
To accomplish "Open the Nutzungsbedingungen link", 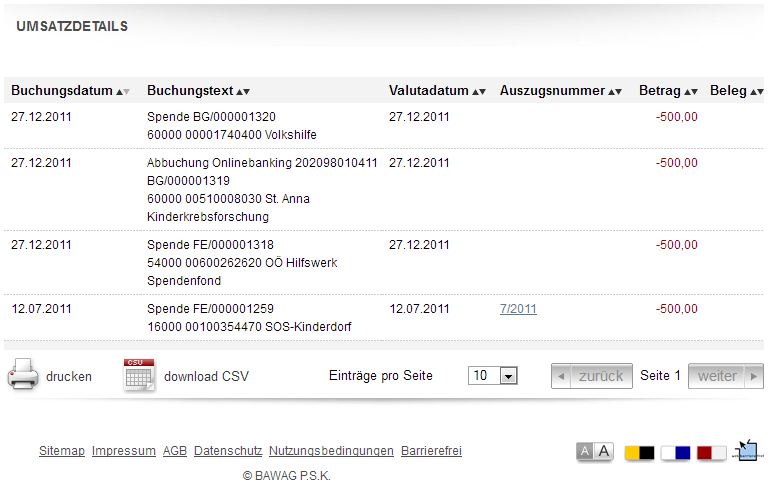I will click(331, 451).
